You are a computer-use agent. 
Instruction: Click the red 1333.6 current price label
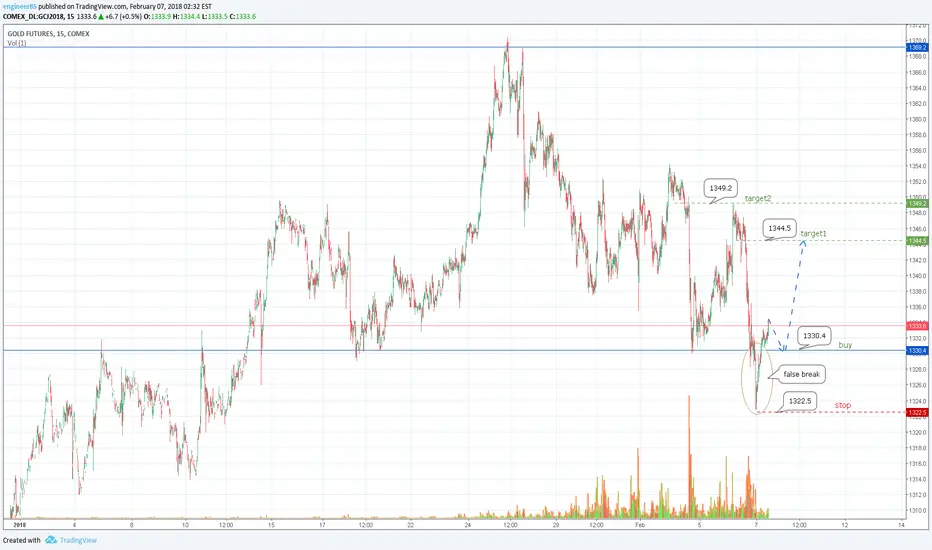(x=917, y=326)
